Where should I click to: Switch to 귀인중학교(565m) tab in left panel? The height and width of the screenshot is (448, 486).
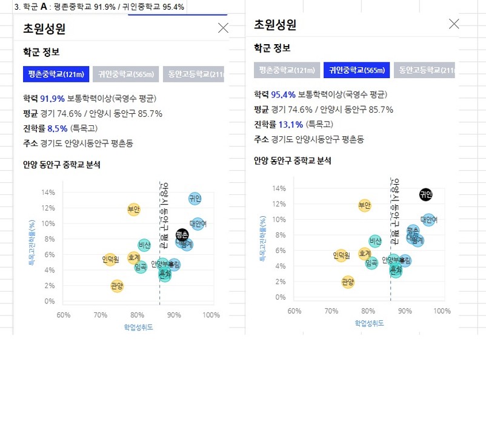point(126,74)
